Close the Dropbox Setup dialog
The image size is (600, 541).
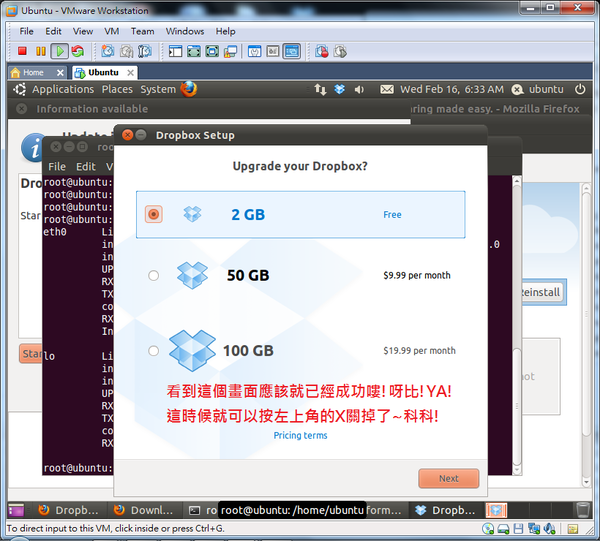pyautogui.click(x=127, y=135)
